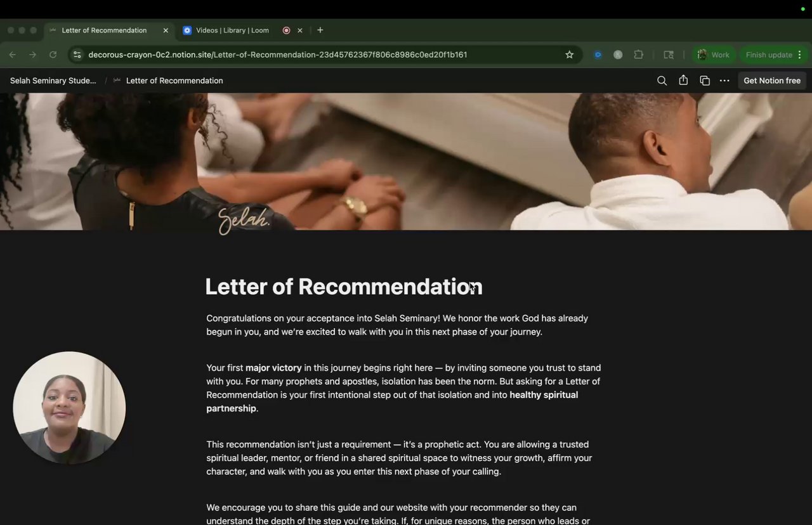Switch to Videos | Library | Loom tab

click(232, 30)
